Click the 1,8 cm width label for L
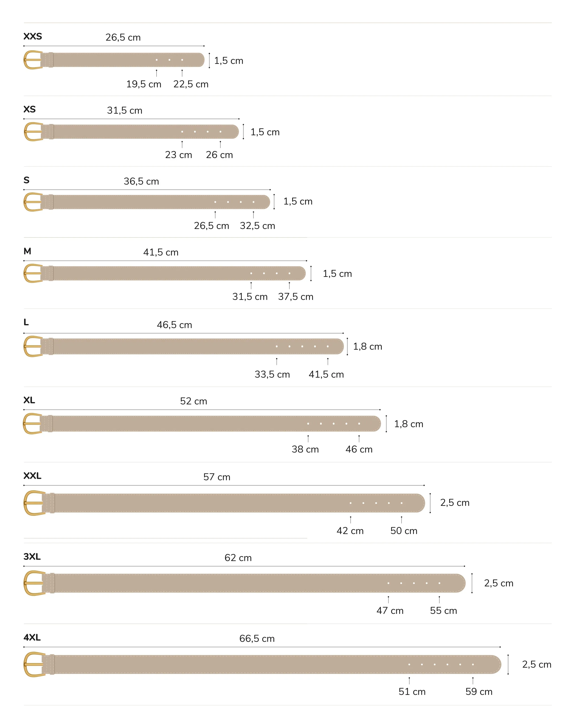This screenshot has height=728, width=575. pyautogui.click(x=368, y=347)
